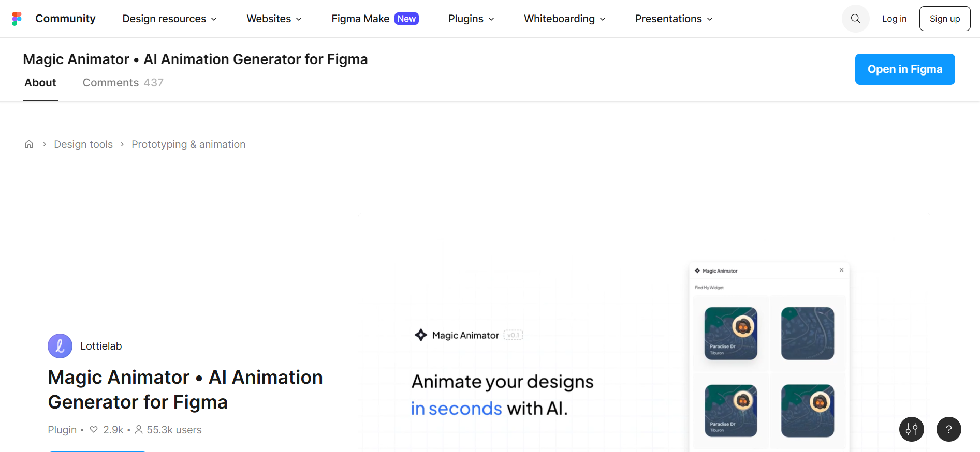
Task: Open the help question mark button
Action: click(949, 429)
